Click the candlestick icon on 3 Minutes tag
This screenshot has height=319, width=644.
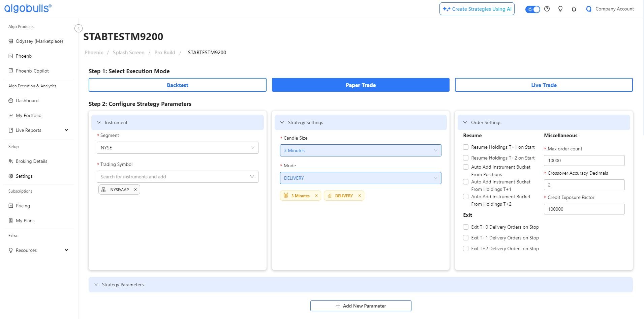click(286, 196)
